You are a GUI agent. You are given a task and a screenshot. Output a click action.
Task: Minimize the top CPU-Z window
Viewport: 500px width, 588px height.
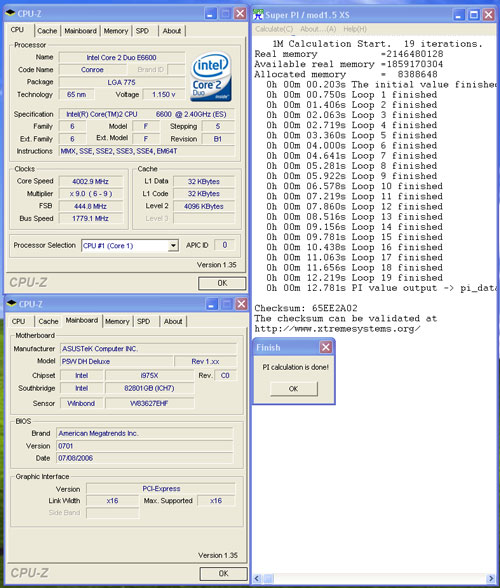(211, 14)
